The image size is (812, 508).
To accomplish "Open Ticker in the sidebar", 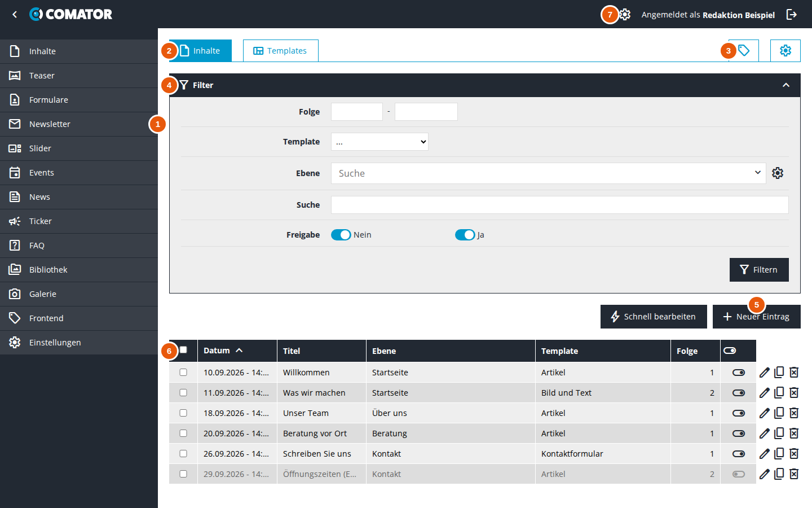I will pyautogui.click(x=79, y=221).
